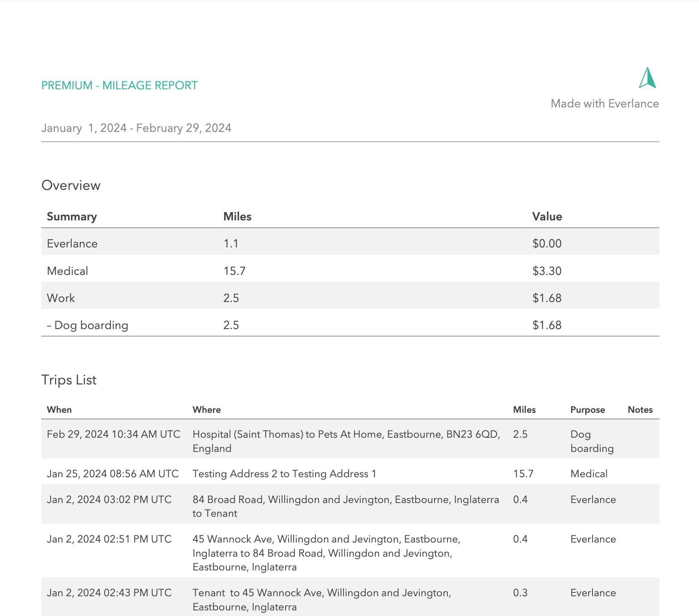Viewport: 699px width, 616px height.
Task: Select the Feb 29, 2024 10:34 AM trip
Action: (113, 434)
